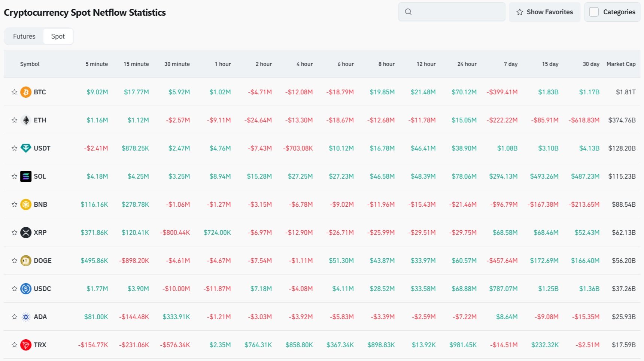Image resolution: width=644 pixels, height=361 pixels.
Task: Click the Cardano ADA logo
Action: pyautogui.click(x=26, y=317)
